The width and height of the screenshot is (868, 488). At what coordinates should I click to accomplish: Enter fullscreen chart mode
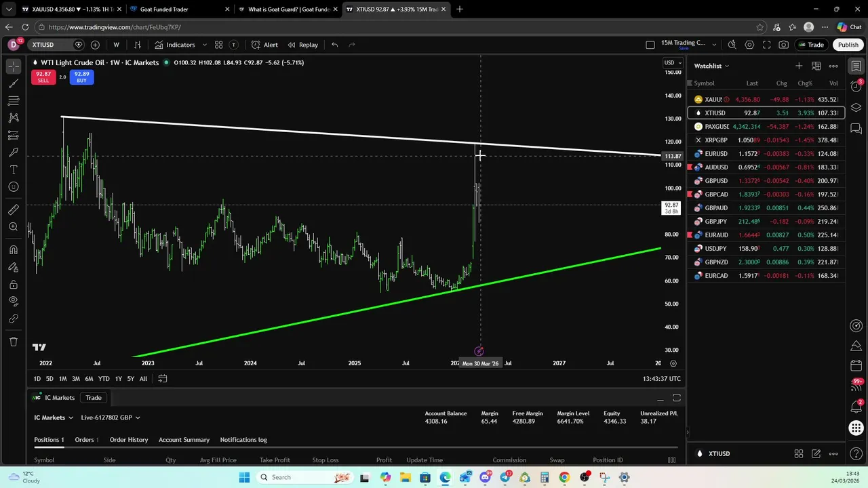[766, 45]
